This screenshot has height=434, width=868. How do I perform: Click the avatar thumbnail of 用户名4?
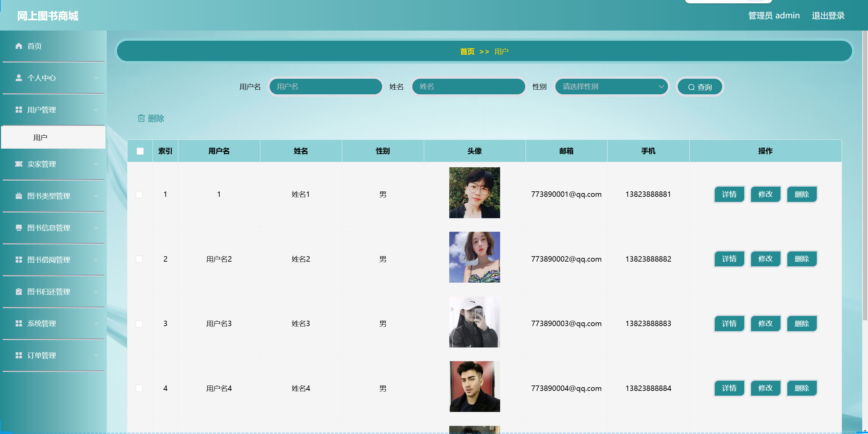point(474,386)
